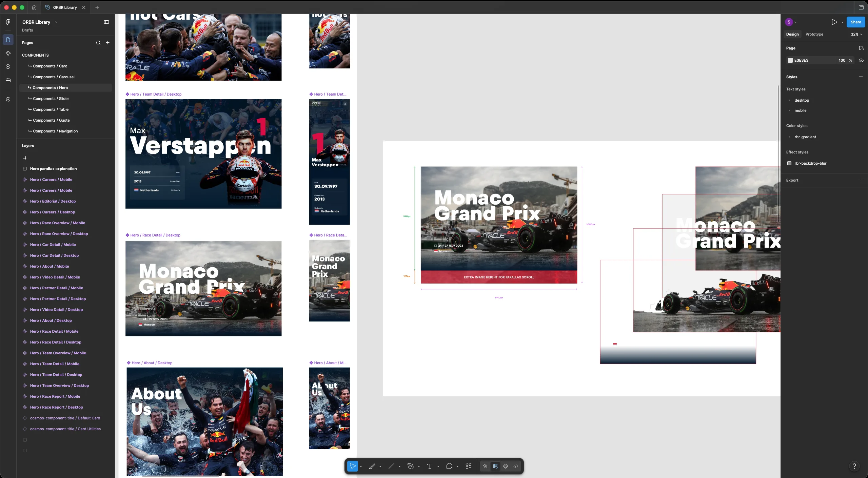The image size is (868, 478).
Task: Open the library icon in the left rail
Action: [8, 80]
